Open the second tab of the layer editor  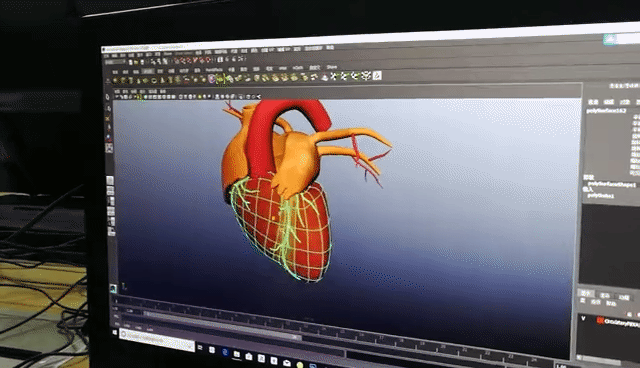[605, 296]
